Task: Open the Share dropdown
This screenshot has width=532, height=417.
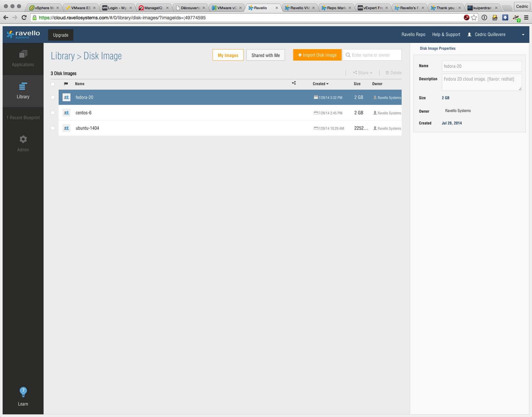Action: click(363, 73)
